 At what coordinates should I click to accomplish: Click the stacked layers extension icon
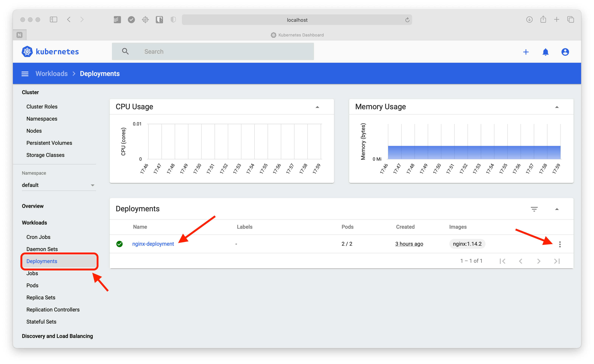(117, 19)
